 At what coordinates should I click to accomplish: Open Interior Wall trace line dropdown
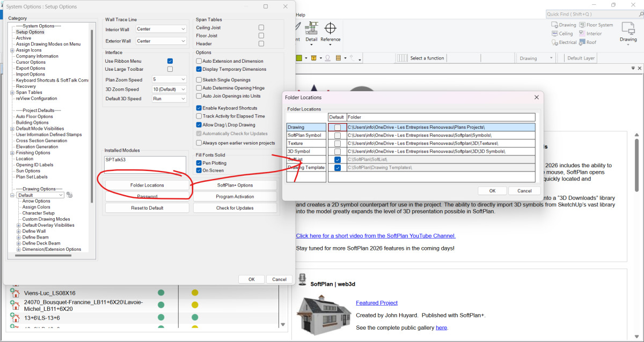click(160, 29)
